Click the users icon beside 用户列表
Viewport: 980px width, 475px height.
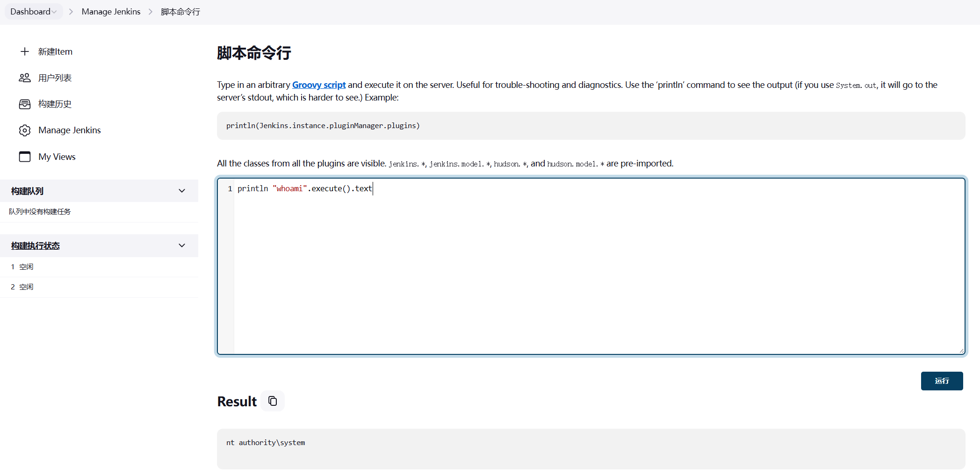click(25, 78)
